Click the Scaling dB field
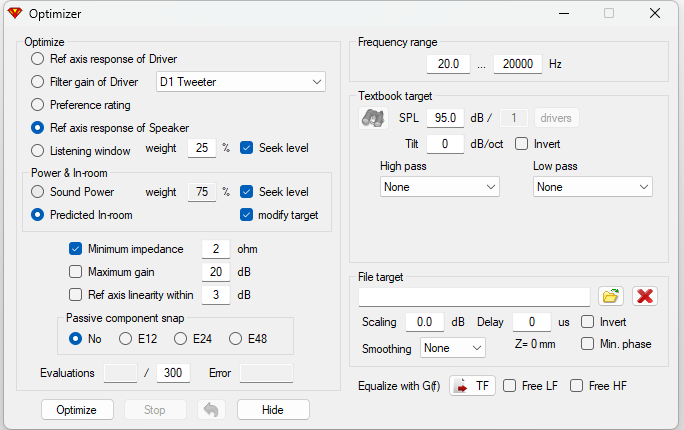Viewport: 684px width, 430px height. 425,322
